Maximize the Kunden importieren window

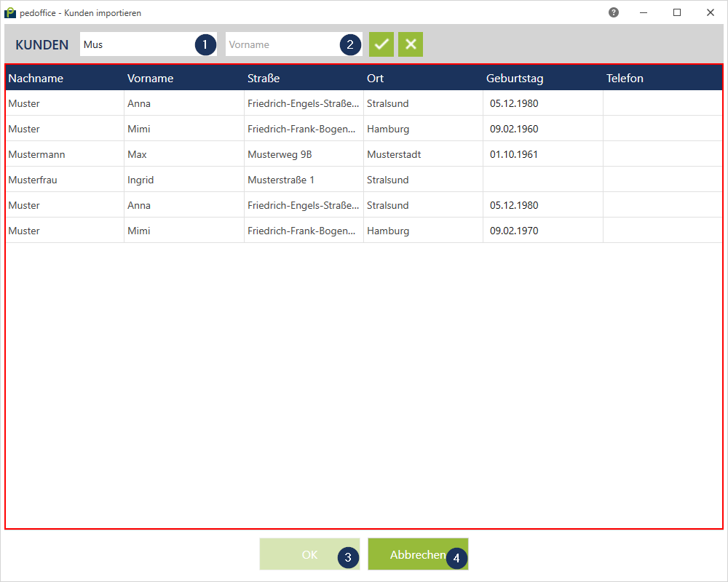[x=677, y=12]
